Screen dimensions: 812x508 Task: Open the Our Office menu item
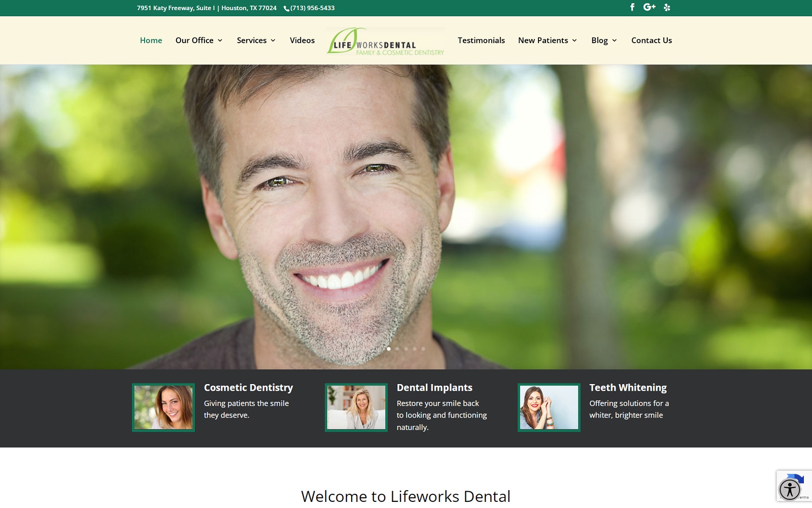(194, 40)
